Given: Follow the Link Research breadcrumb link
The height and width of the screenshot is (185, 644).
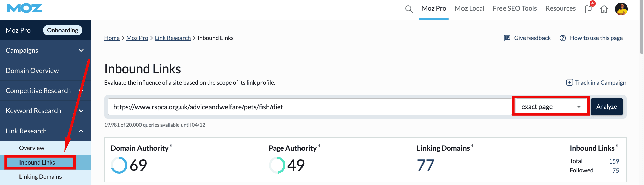Looking at the screenshot, I should (x=172, y=38).
